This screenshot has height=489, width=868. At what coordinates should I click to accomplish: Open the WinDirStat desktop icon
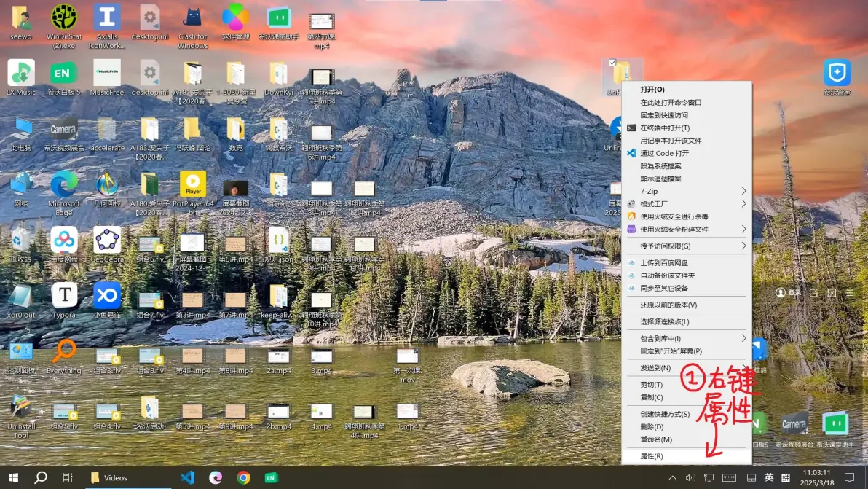[64, 17]
